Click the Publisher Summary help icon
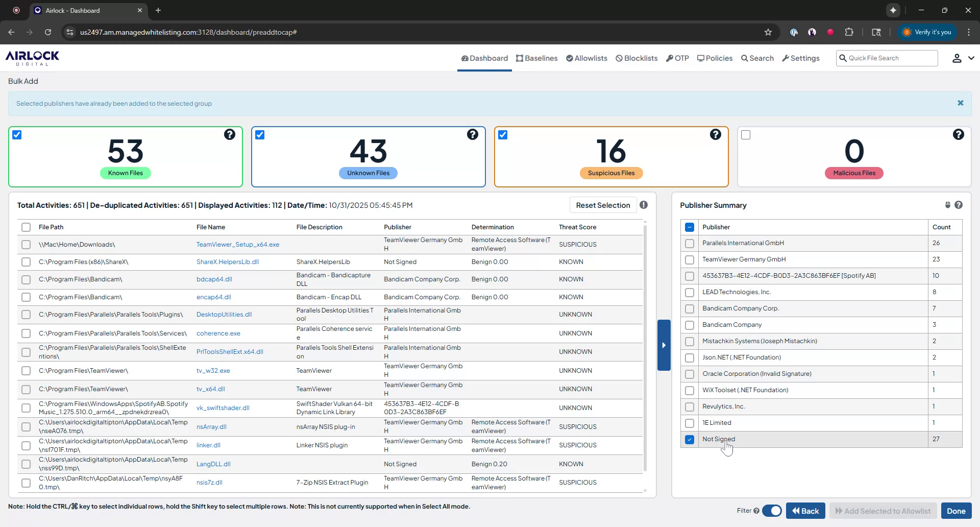This screenshot has width=980, height=527. pyautogui.click(x=959, y=205)
